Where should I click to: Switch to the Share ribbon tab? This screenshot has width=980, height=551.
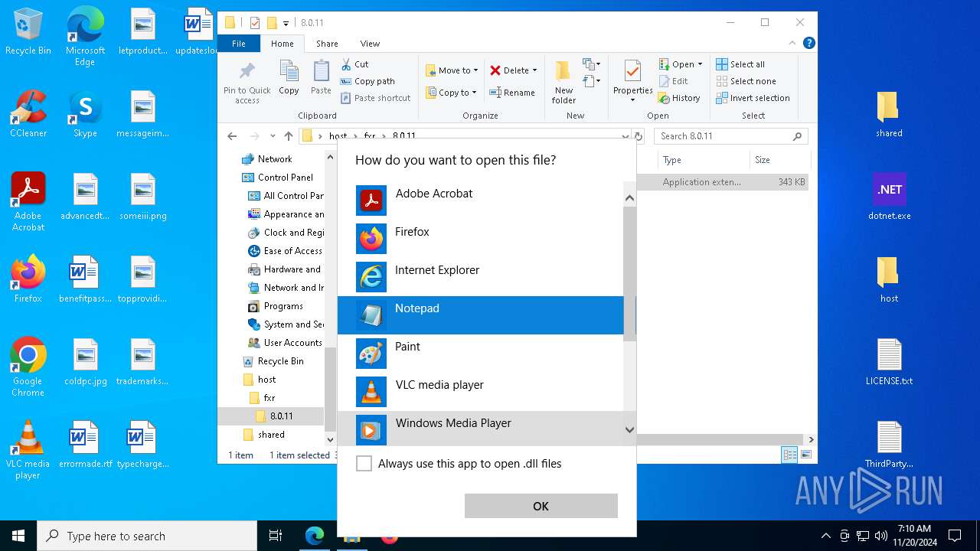coord(327,44)
